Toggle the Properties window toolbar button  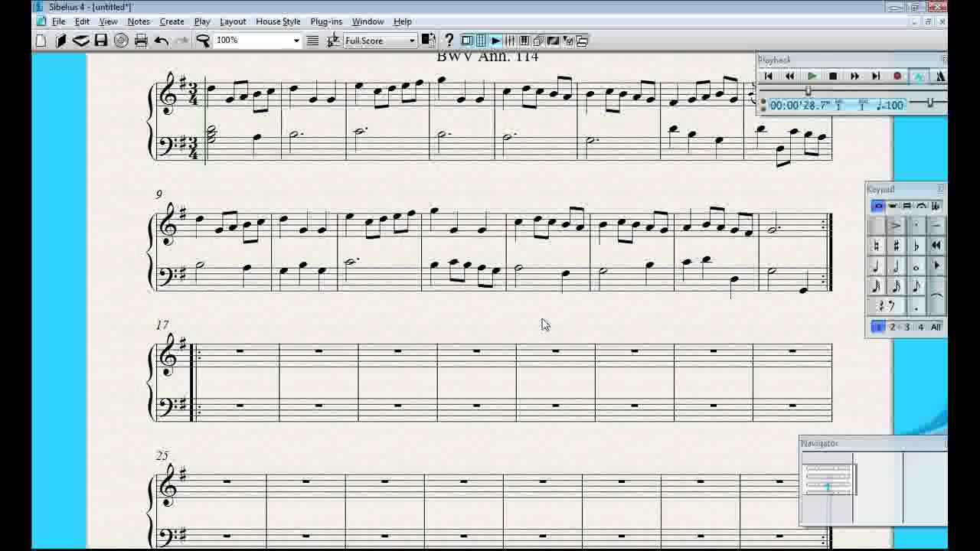pos(568,41)
